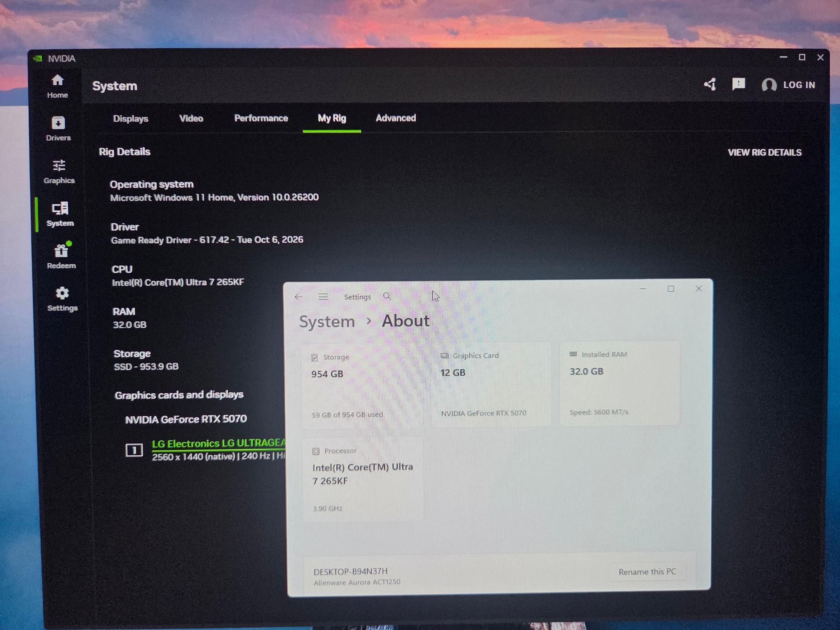Screen dimensions: 840x630
Task: Click the DESKTOP-B94N37H device name
Action: click(351, 571)
